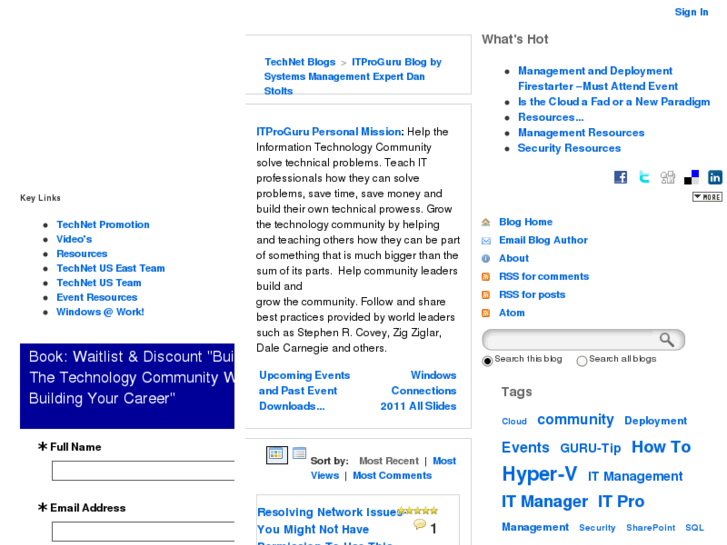The height and width of the screenshot is (545, 727).
Task: Open Video's key link
Action: click(74, 239)
